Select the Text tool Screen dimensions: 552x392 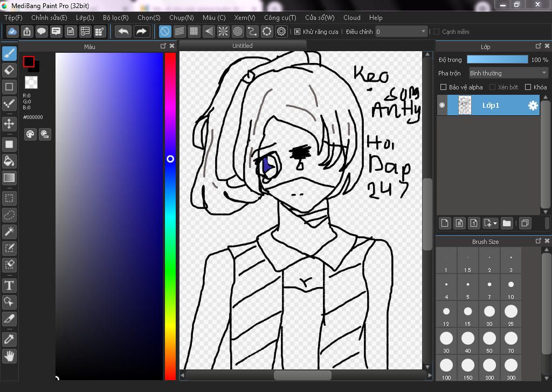click(x=10, y=285)
